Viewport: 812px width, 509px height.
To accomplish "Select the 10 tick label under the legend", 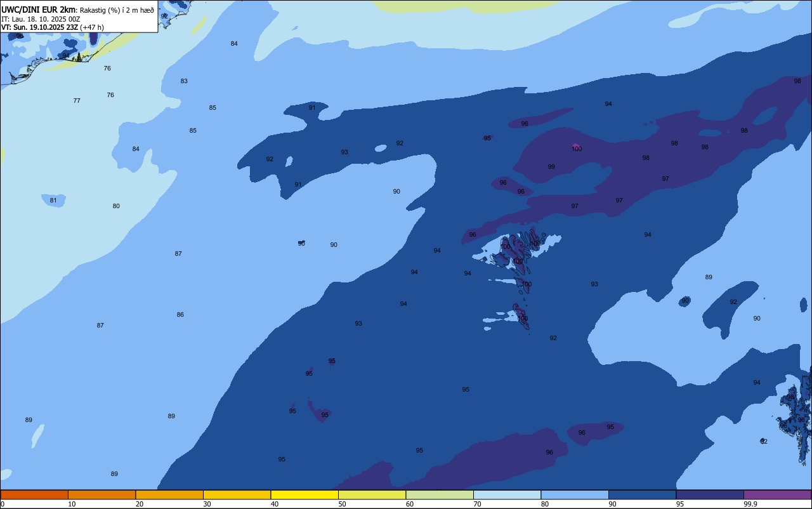I will (72, 504).
